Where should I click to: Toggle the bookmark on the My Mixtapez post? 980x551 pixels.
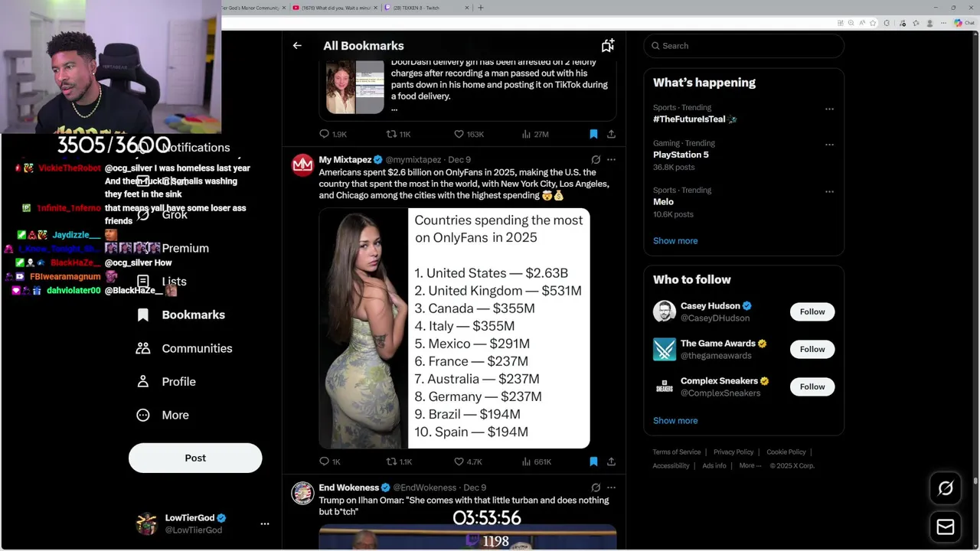pos(593,461)
